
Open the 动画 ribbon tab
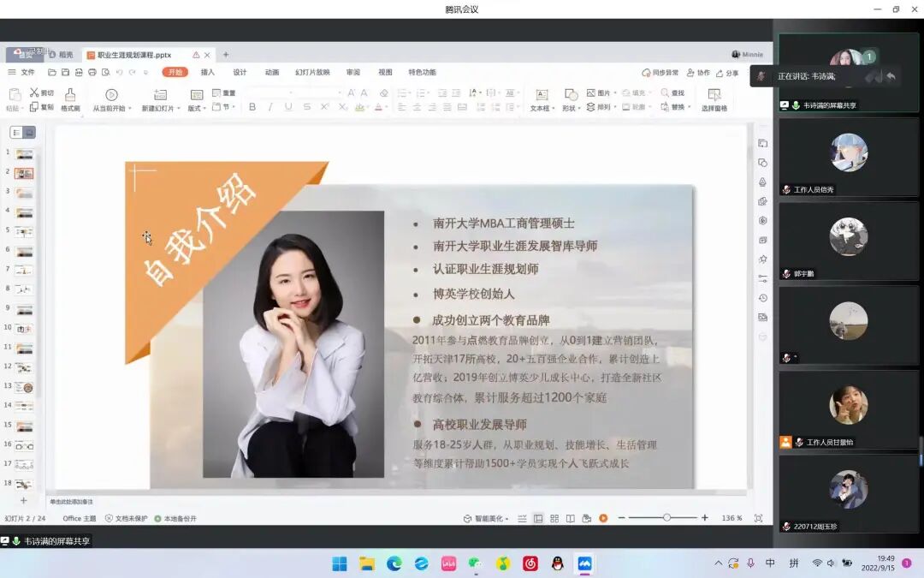coord(272,72)
